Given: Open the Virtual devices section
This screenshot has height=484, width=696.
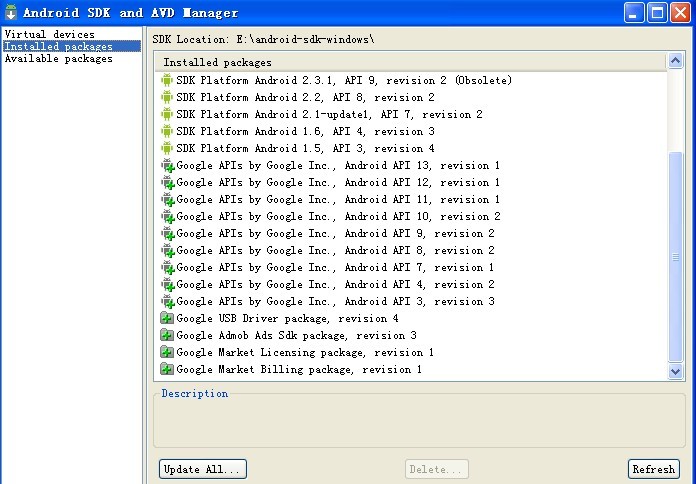Looking at the screenshot, I should [x=49, y=34].
